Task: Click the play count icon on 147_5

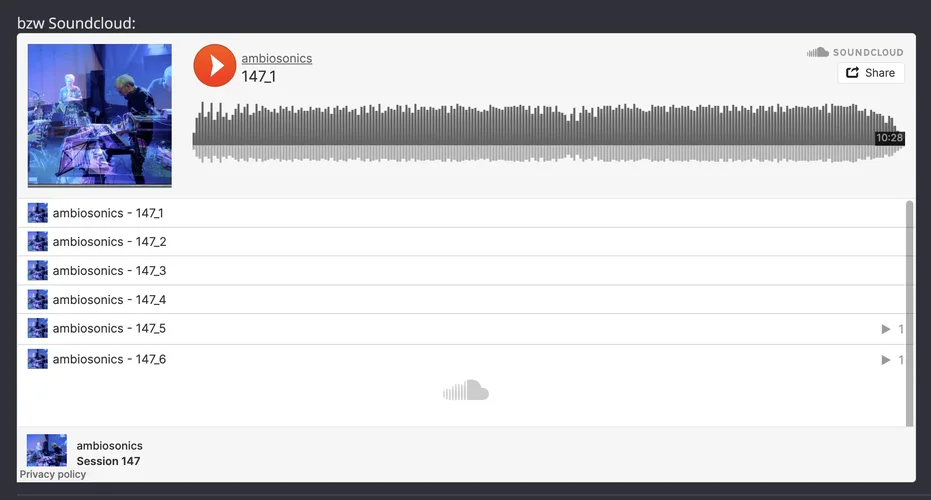Action: point(886,329)
